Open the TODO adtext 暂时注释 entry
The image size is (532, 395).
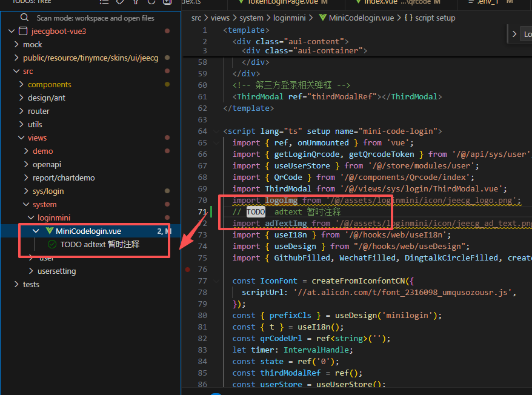[100, 244]
